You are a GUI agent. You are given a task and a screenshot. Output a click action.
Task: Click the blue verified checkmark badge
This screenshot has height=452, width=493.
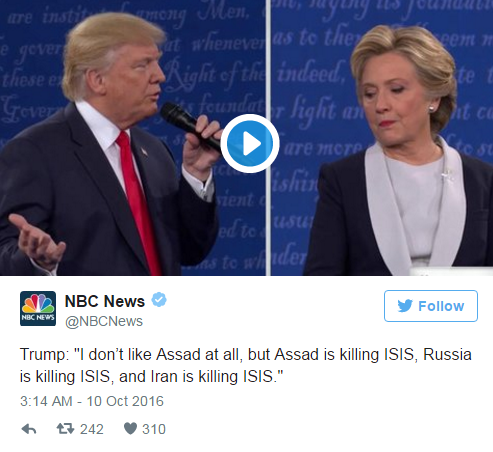click(159, 300)
